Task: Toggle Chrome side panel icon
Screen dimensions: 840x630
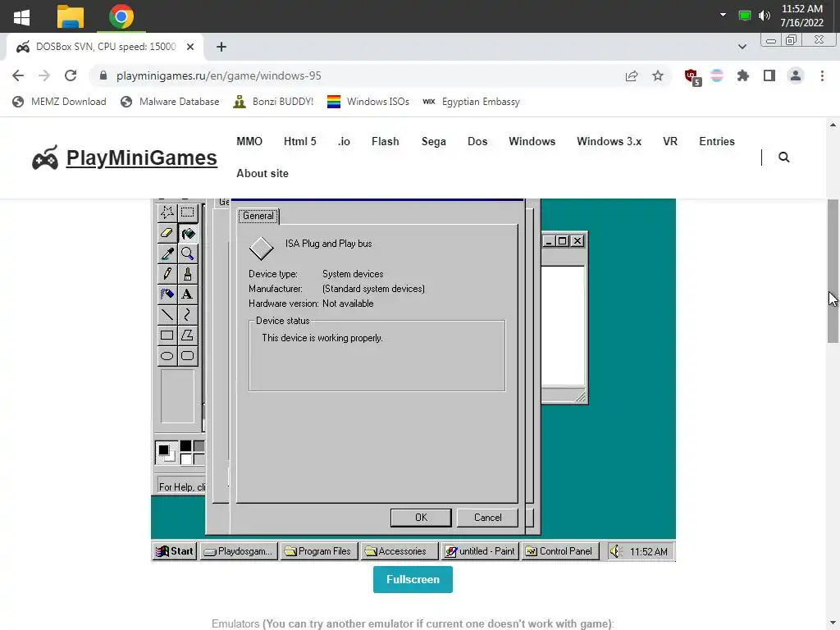Action: click(769, 76)
